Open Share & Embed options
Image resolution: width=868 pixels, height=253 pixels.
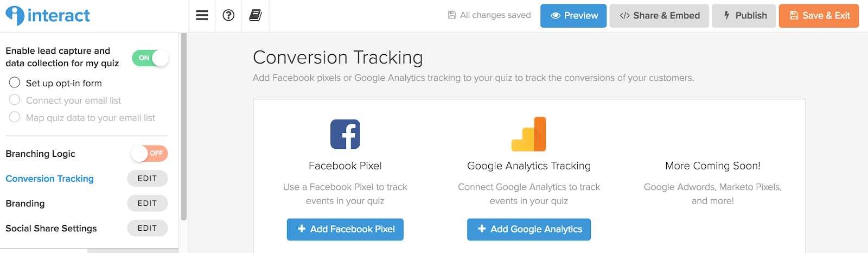pos(659,16)
